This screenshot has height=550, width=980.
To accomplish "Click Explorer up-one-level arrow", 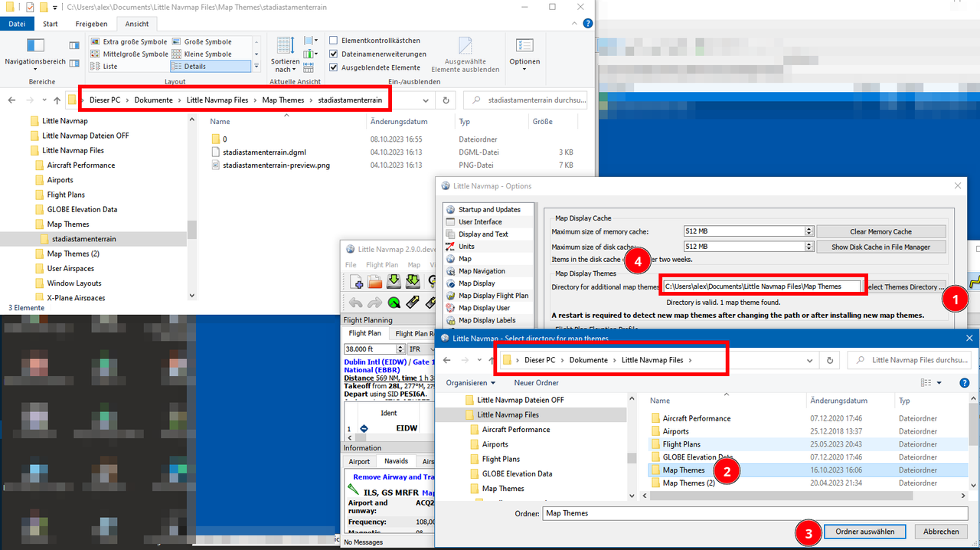I will 57,100.
